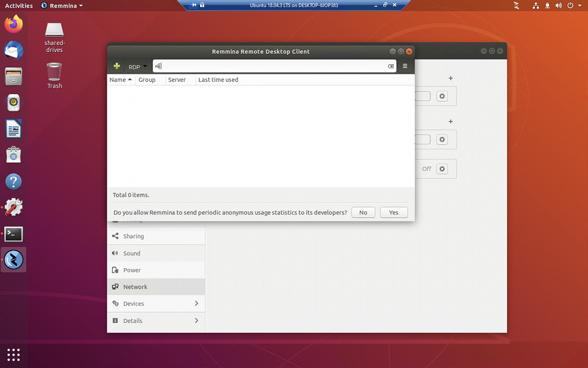Open the Remmina app menu in top bar
Viewport: 588px width, 368px height.
pyautogui.click(x=62, y=6)
